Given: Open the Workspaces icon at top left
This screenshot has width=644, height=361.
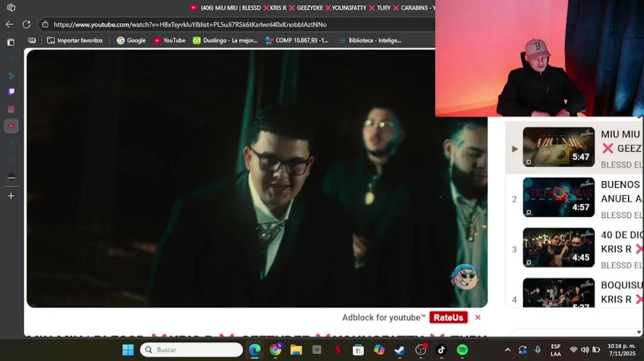Looking at the screenshot, I should pyautogui.click(x=11, y=8).
